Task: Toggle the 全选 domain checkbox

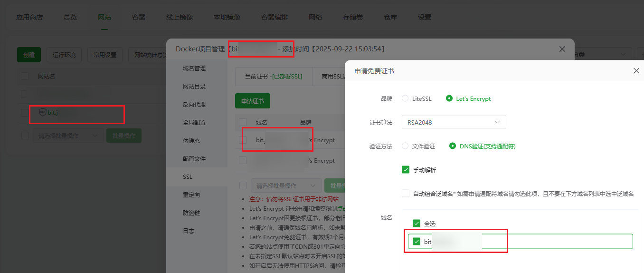Action: (x=417, y=224)
